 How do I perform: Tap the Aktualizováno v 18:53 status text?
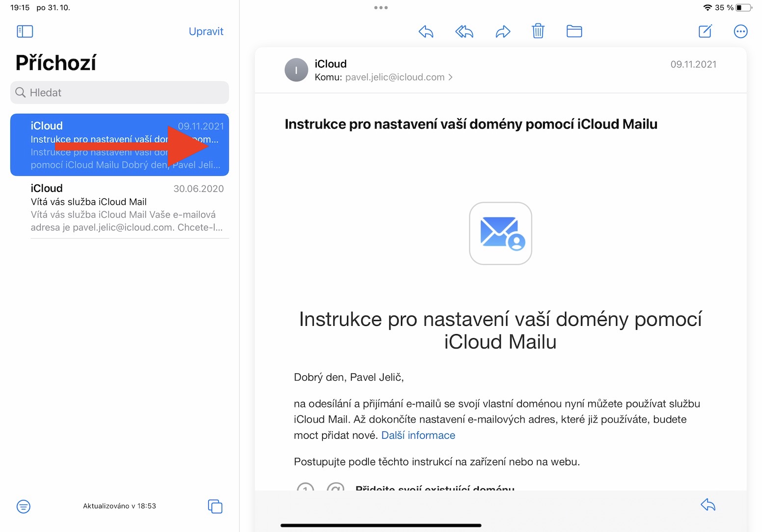119,506
